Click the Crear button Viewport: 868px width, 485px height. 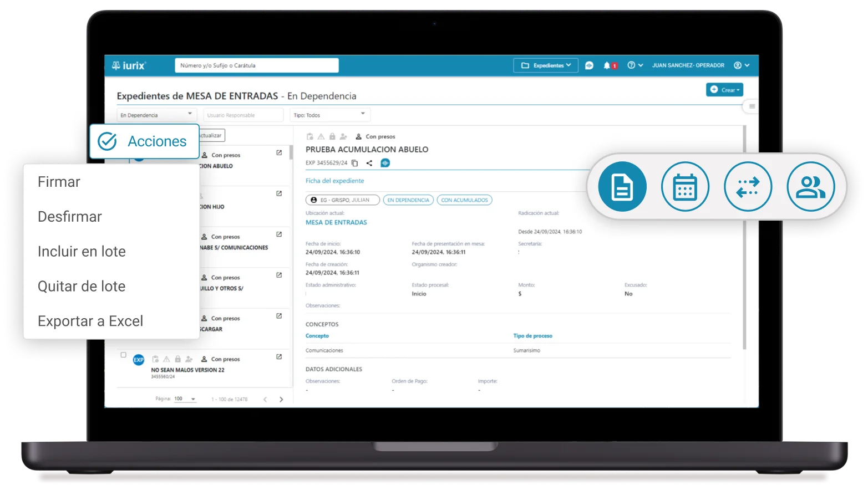tap(724, 90)
